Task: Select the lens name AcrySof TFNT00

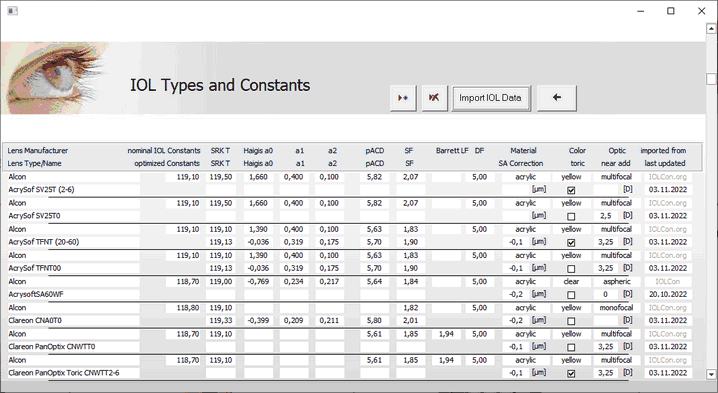Action: pos(74,268)
